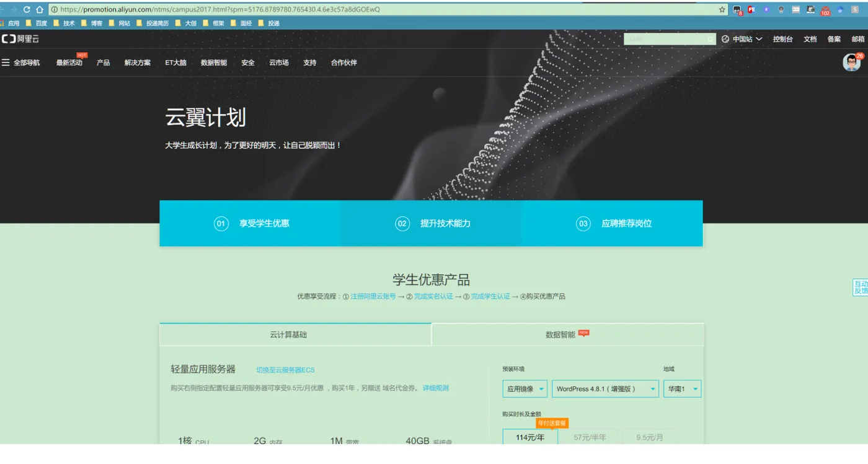Open the user avatar with 26 badge
Image resolution: width=868 pixels, height=464 pixels.
(x=852, y=62)
